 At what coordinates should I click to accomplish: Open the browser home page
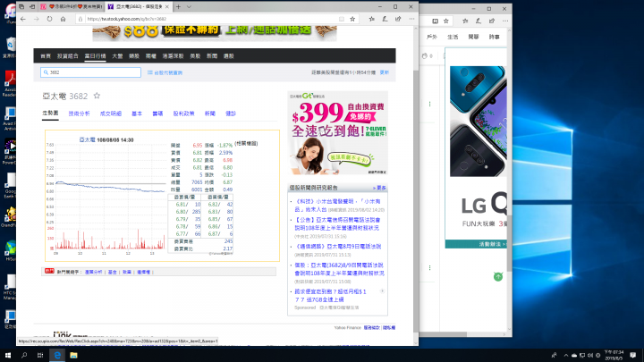pyautogui.click(x=63, y=19)
